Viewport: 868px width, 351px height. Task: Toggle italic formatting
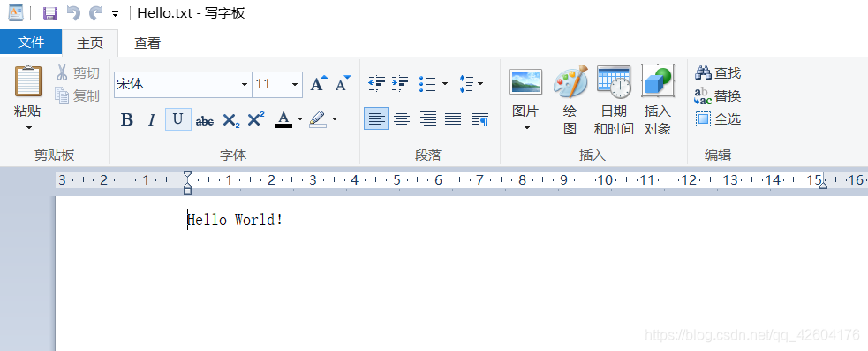(x=152, y=119)
